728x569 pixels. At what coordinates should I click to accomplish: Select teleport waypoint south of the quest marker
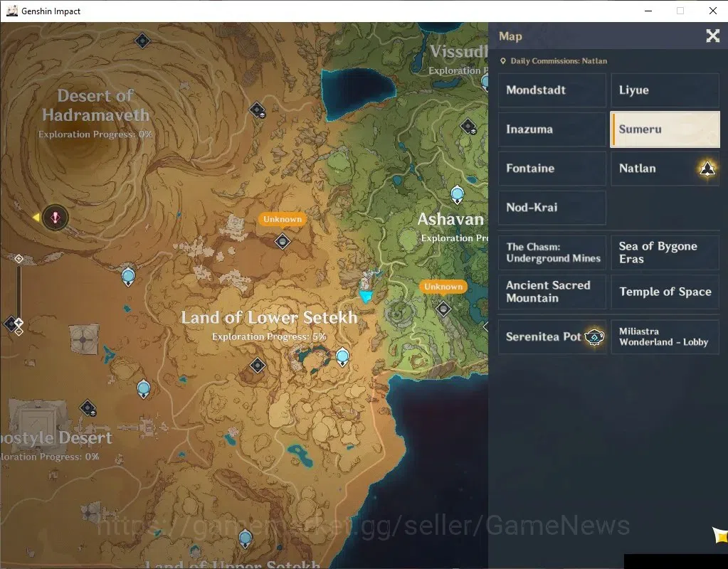pos(128,277)
